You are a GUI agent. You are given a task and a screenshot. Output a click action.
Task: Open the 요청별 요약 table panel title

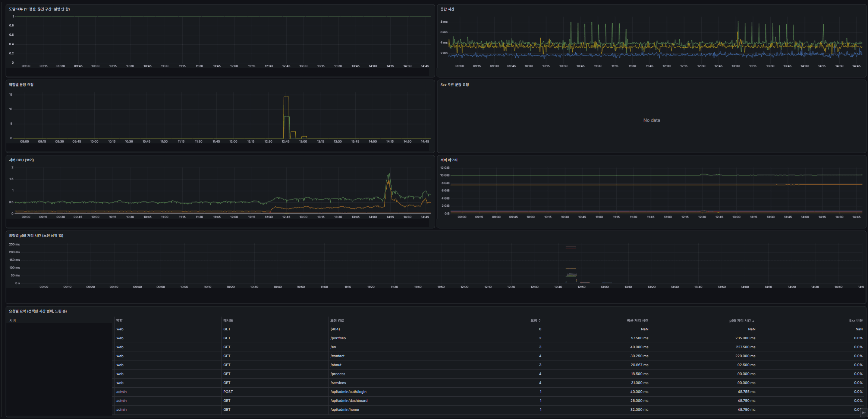click(38, 311)
